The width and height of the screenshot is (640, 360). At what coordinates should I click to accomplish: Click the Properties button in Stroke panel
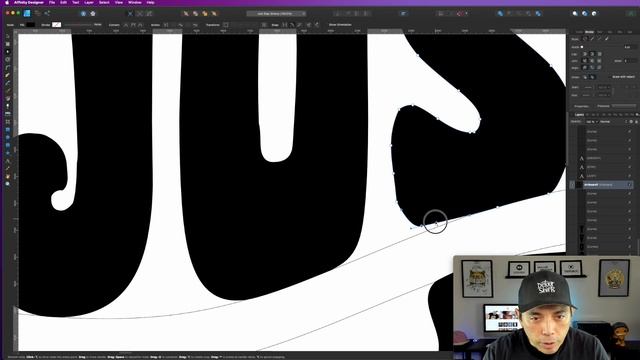point(581,106)
